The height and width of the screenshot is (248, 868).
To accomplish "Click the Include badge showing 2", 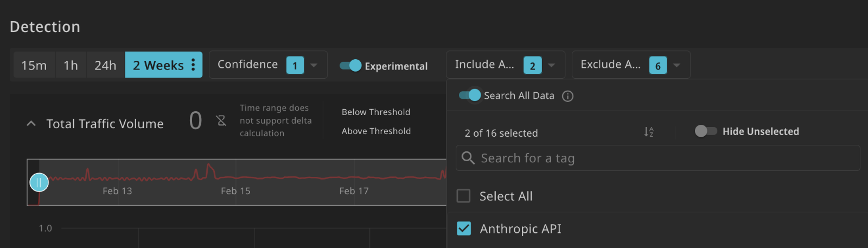I will point(532,65).
